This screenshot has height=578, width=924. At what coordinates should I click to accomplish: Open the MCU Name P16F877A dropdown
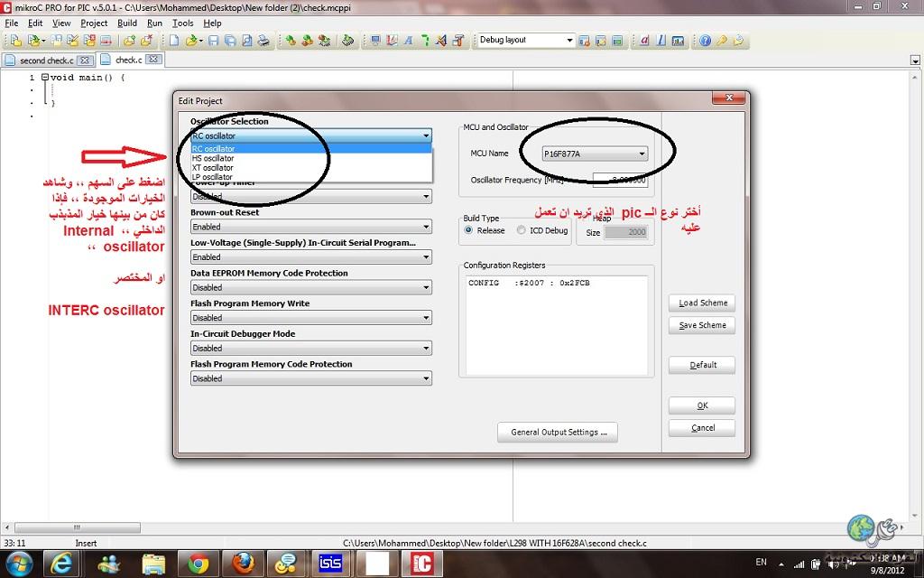click(x=596, y=154)
